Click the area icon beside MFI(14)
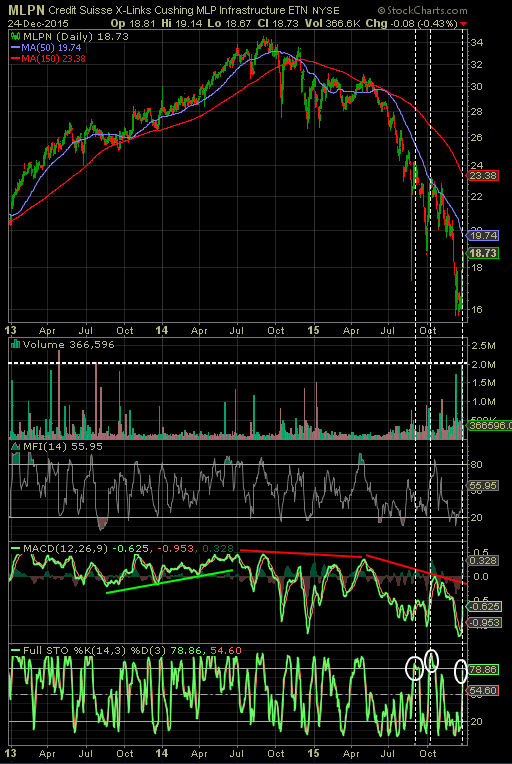The width and height of the screenshot is (512, 764). 15,446
